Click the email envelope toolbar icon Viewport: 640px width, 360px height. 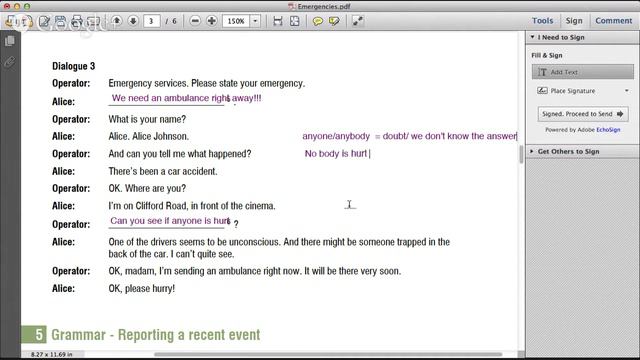tap(93, 21)
